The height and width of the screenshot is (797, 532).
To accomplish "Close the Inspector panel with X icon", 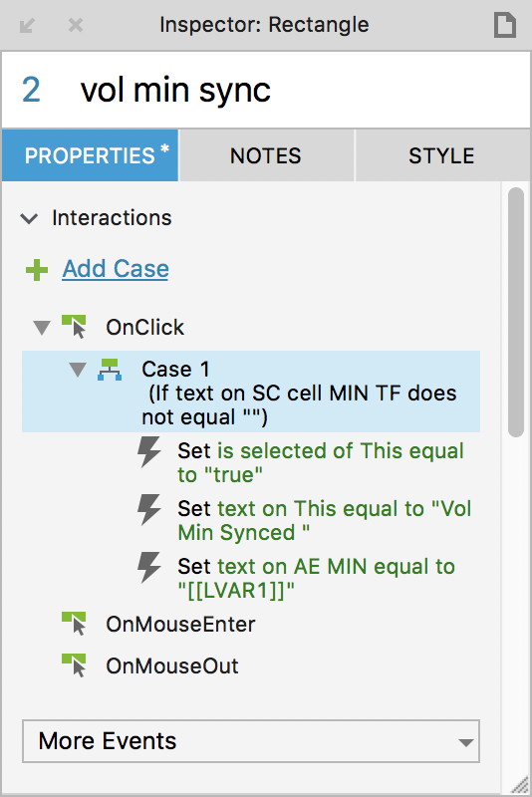I will click(x=76, y=24).
